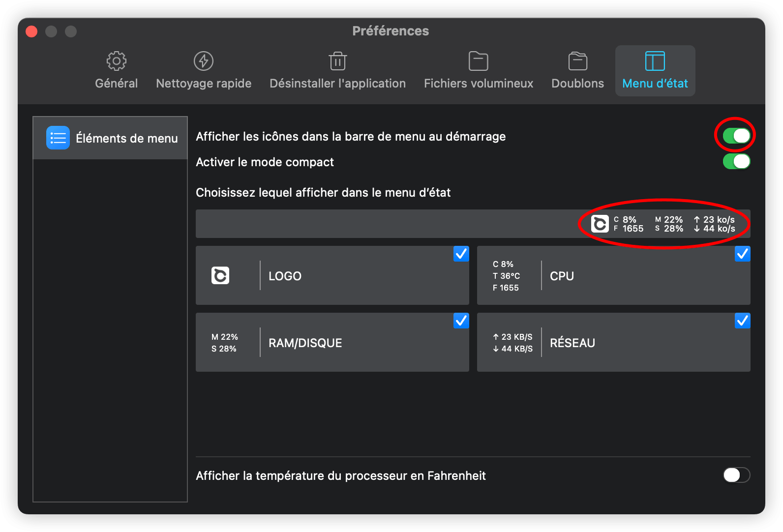This screenshot has height=532, width=783.
Task: Click the CPU stats in preview bar
Action: point(629,224)
